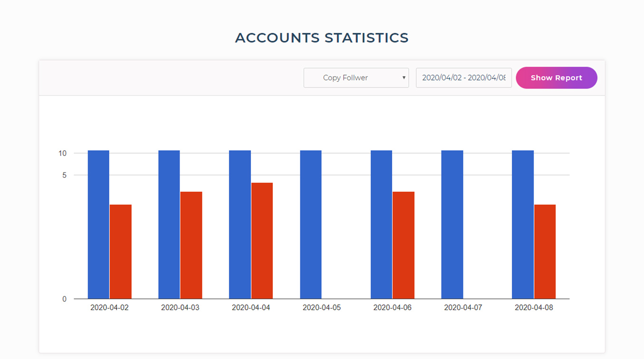Click the red bar for 2020-04-08
The image size is (644, 359).
pyautogui.click(x=545, y=251)
